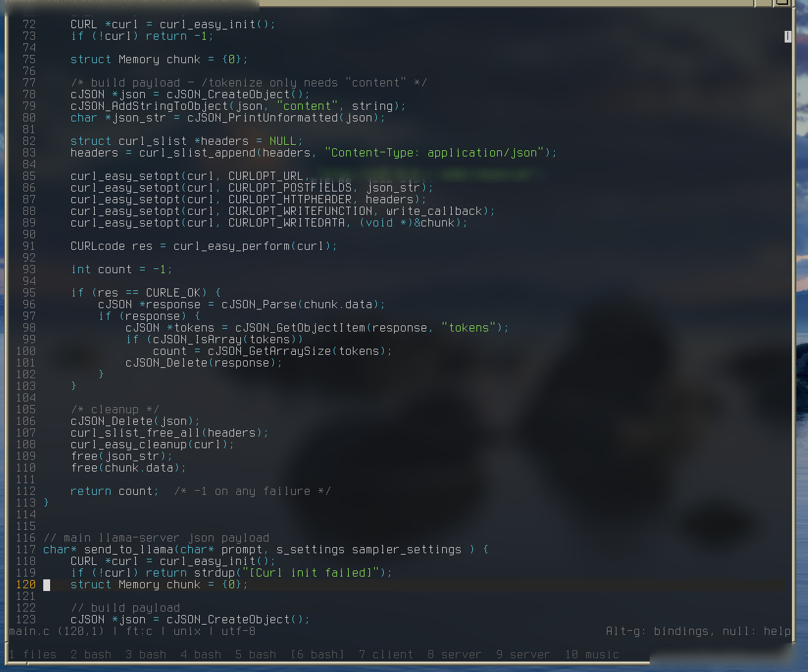Click 'cJSON_Parse(chunk.data)' on line 96
Image resolution: width=808 pixels, height=672 pixels.
pyautogui.click(x=301, y=305)
